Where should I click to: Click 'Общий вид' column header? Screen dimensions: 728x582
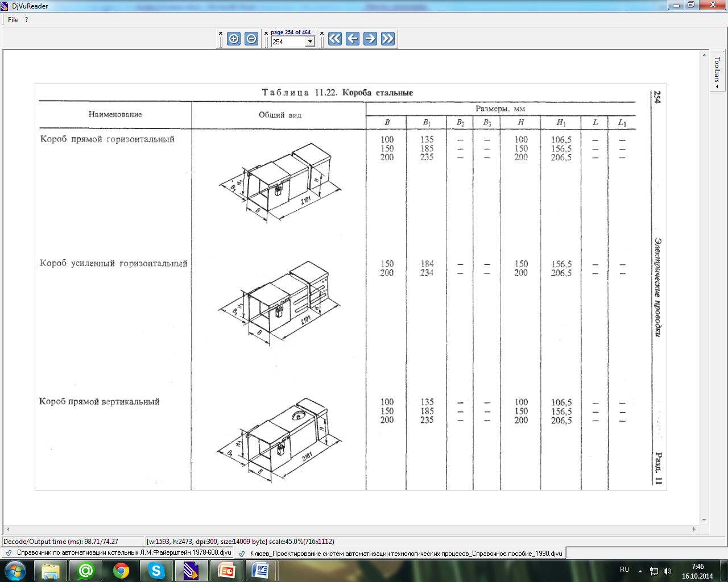[x=280, y=115]
